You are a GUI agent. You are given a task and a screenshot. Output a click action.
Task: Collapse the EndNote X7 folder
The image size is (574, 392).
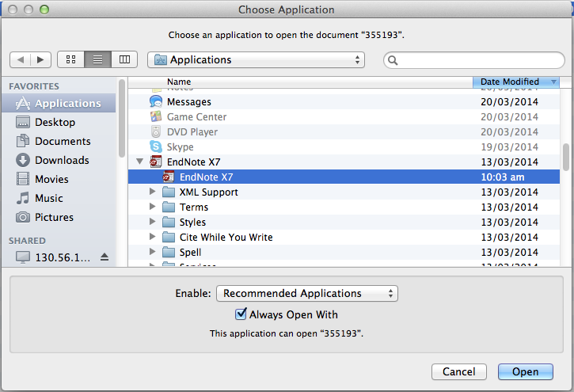tap(140, 162)
